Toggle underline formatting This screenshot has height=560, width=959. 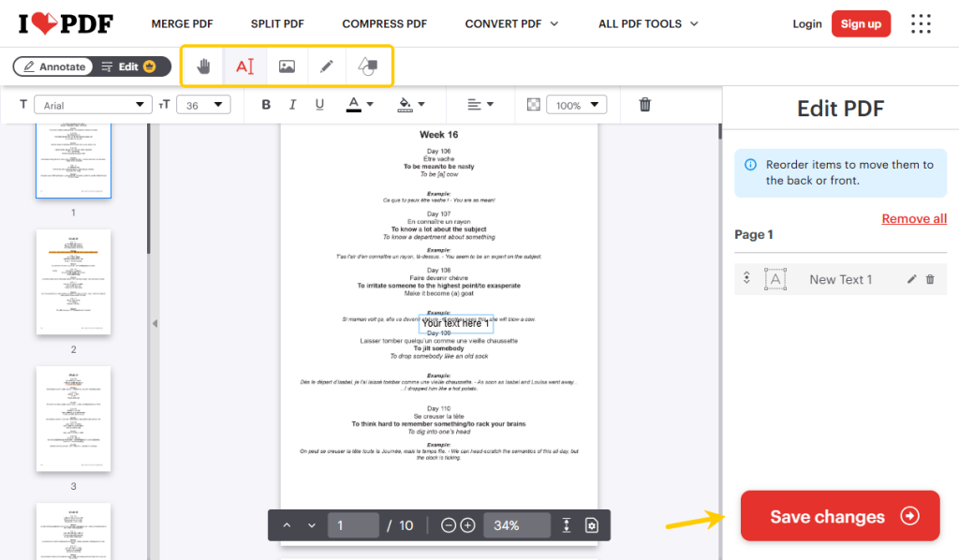tap(319, 105)
